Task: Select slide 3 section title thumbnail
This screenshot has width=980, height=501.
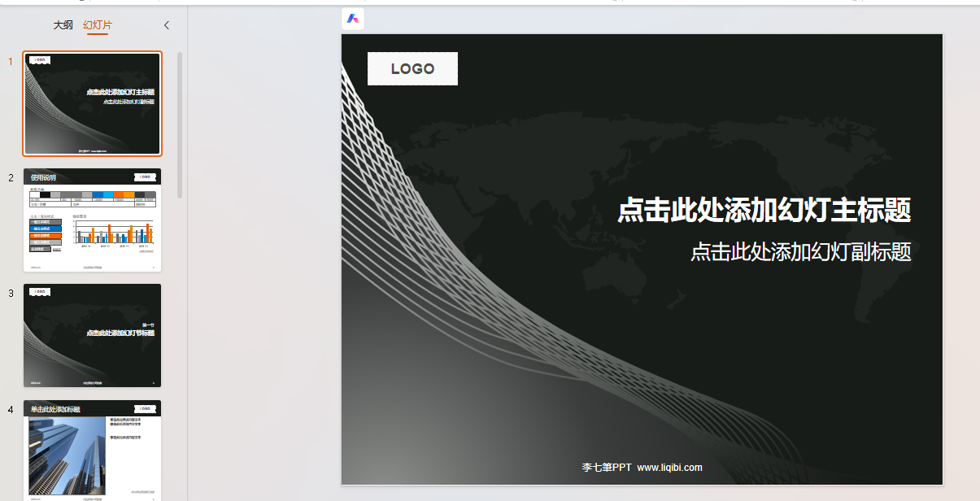Action: (93, 335)
